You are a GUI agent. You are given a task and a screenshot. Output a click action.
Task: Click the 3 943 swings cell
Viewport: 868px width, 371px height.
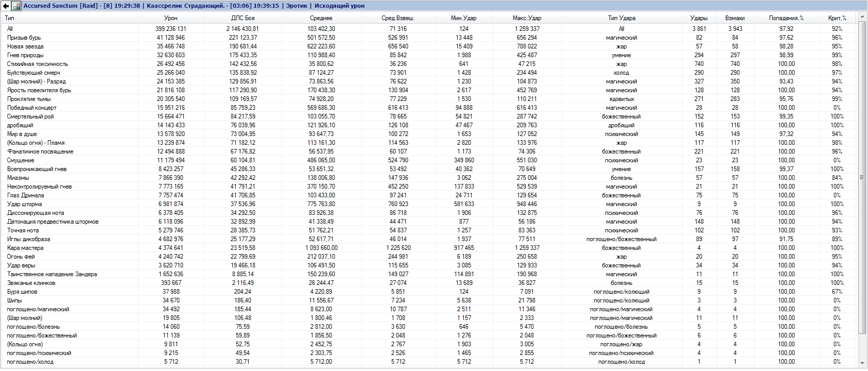735,29
